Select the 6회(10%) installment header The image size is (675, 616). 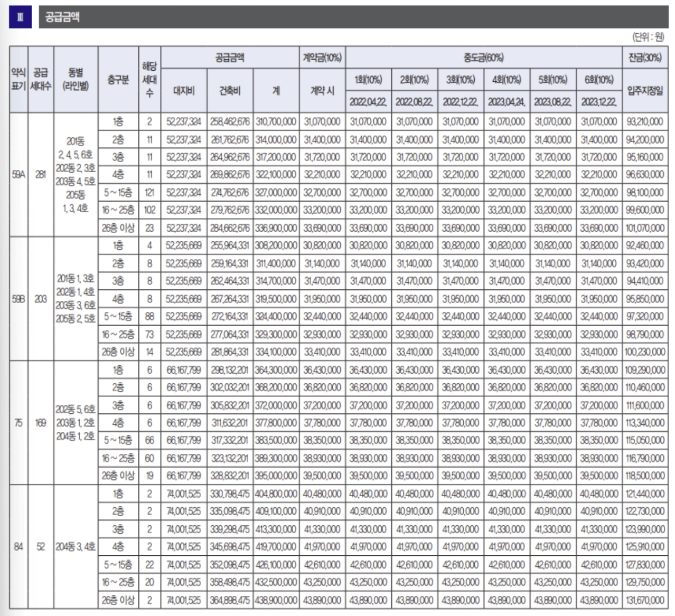point(599,80)
